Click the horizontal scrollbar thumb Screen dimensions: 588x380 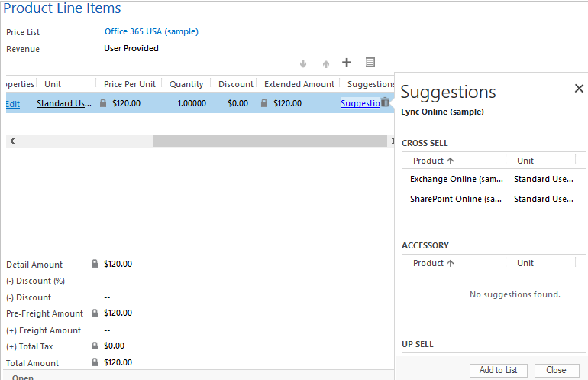(270, 141)
